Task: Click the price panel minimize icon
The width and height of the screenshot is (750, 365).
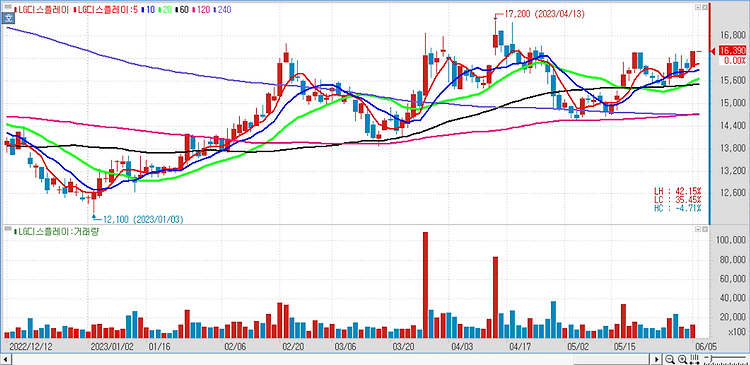Action: point(697,8)
